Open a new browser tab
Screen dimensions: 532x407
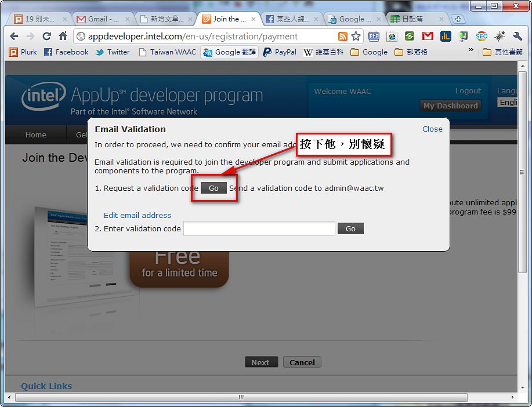[x=458, y=19]
